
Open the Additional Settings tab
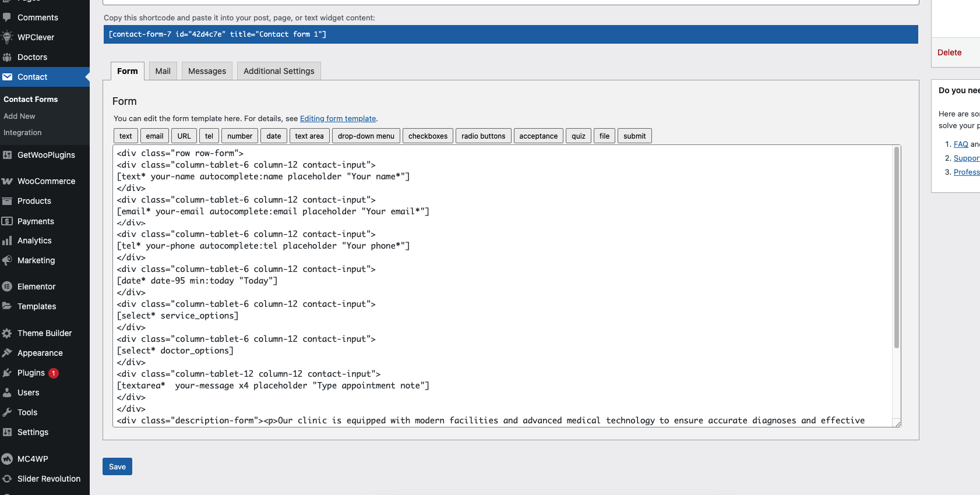coord(279,71)
